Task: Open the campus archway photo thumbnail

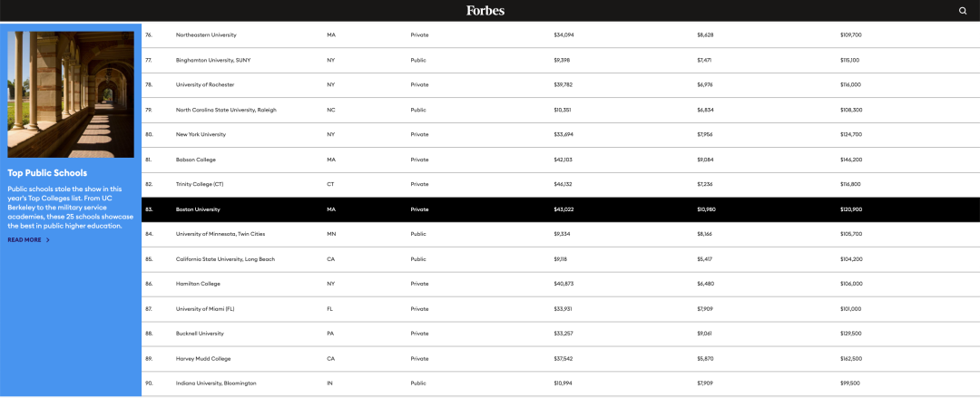Action: pos(71,94)
